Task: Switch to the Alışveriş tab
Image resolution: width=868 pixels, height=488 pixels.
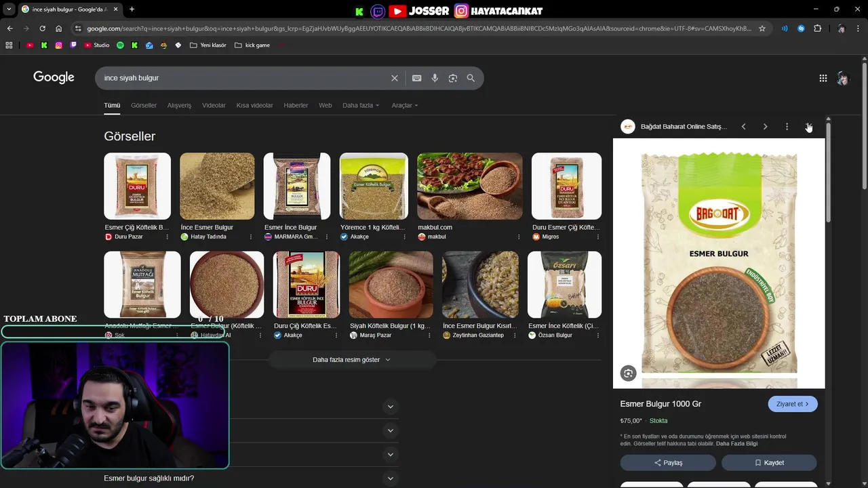Action: pos(179,105)
